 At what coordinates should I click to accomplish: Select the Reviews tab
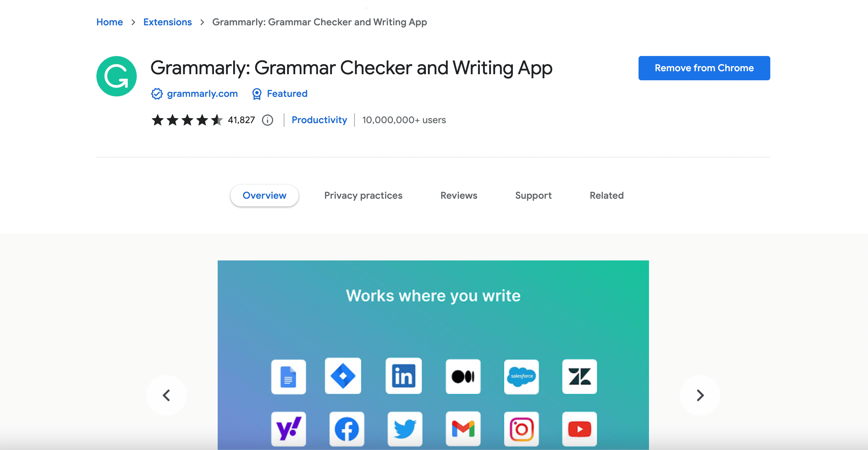pyautogui.click(x=459, y=195)
